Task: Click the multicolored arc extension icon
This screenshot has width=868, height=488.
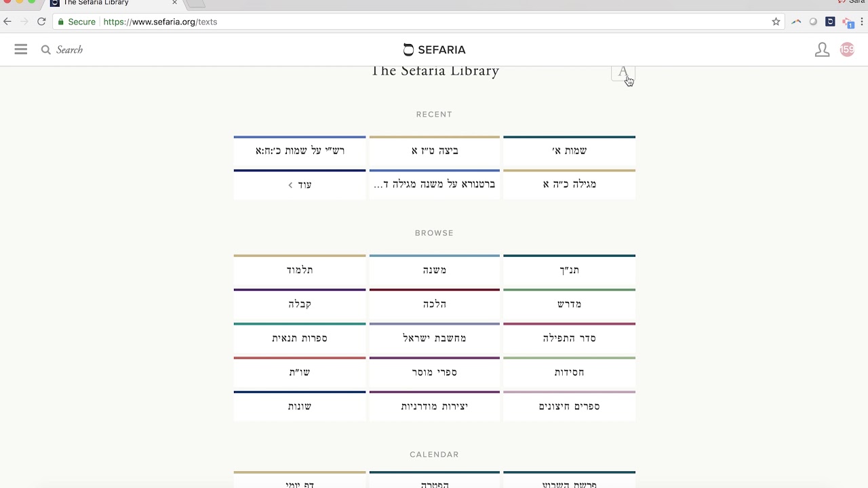Action: pos(796,22)
